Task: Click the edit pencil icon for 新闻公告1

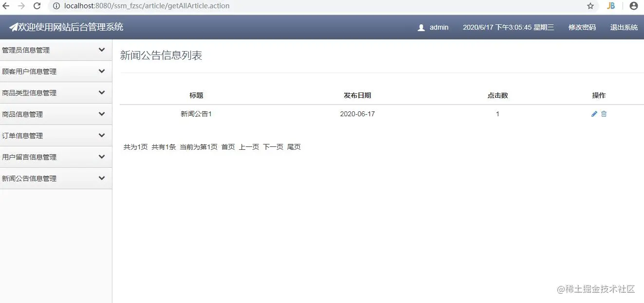Action: 594,114
